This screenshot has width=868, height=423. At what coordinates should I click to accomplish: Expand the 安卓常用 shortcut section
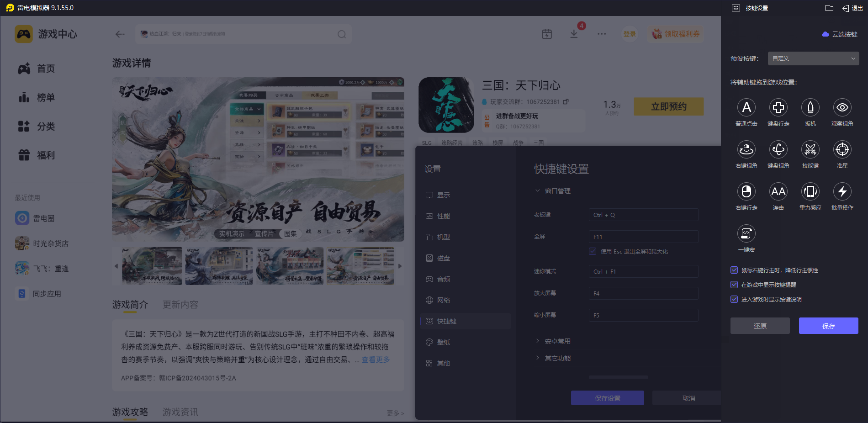coord(557,341)
